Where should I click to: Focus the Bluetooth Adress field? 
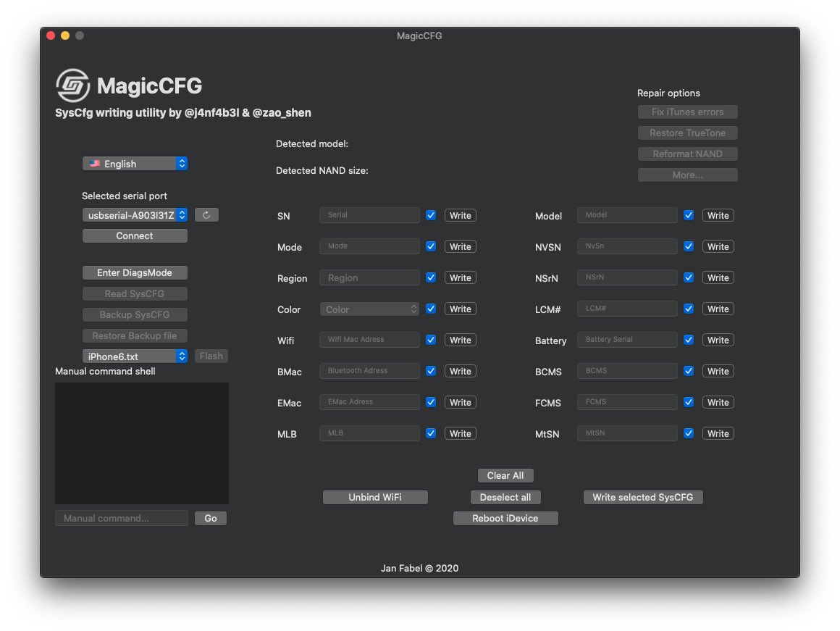pyautogui.click(x=369, y=370)
